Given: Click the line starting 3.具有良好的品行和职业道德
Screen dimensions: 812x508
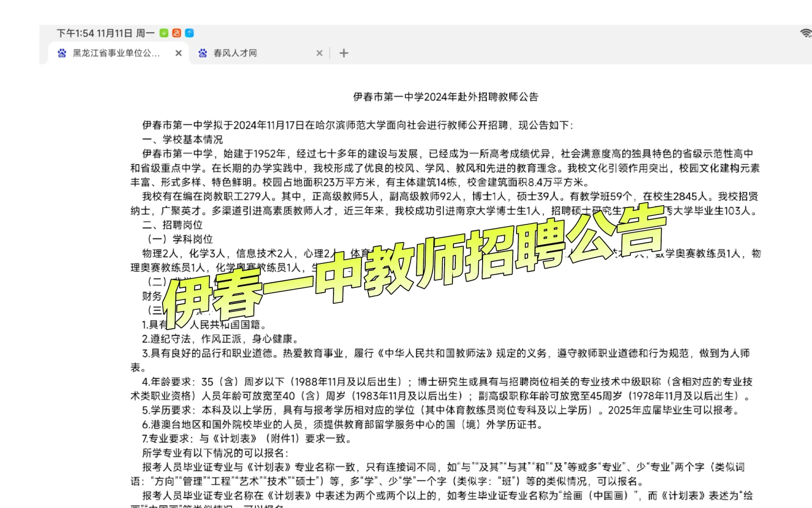Looking at the screenshot, I should (x=440, y=360).
